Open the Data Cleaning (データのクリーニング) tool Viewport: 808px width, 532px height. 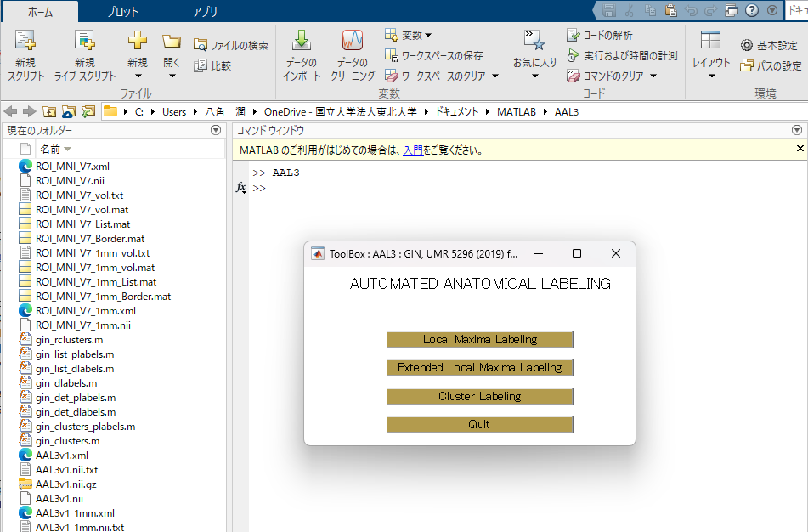tap(353, 41)
